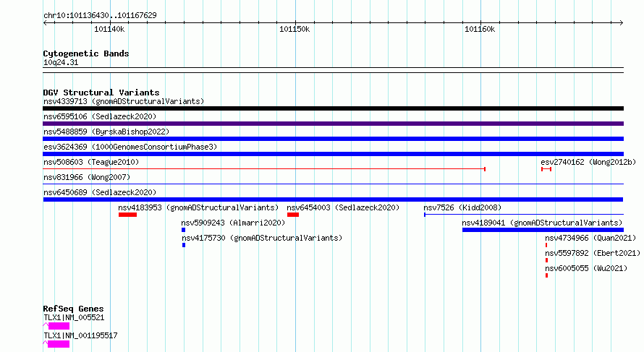
Task: Click the nsv508603 red variant line
Action: [x=265, y=169]
